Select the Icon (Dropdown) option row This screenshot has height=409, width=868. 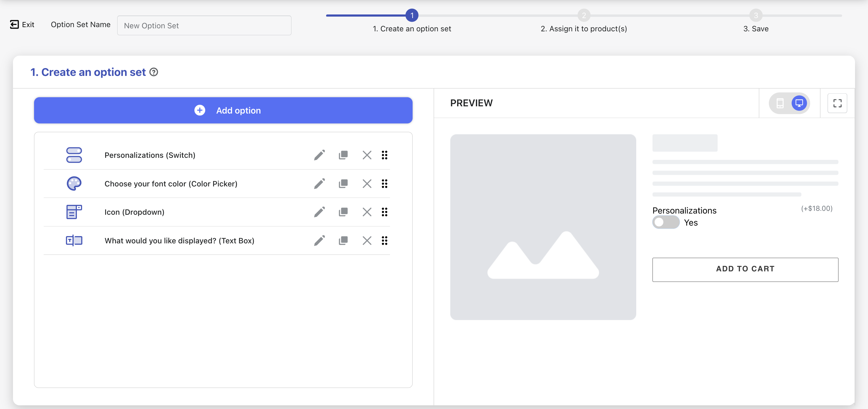tap(134, 212)
